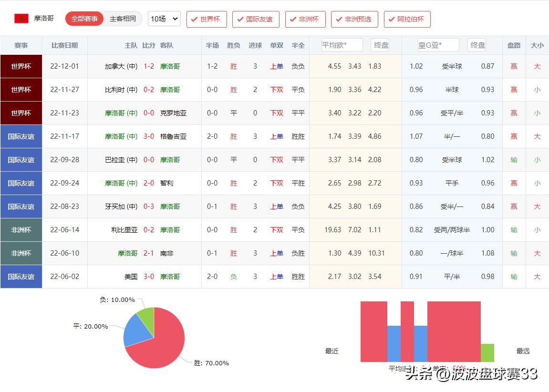Click the 1-2 score of the Canada match
The width and height of the screenshot is (549, 392).
coord(148,66)
